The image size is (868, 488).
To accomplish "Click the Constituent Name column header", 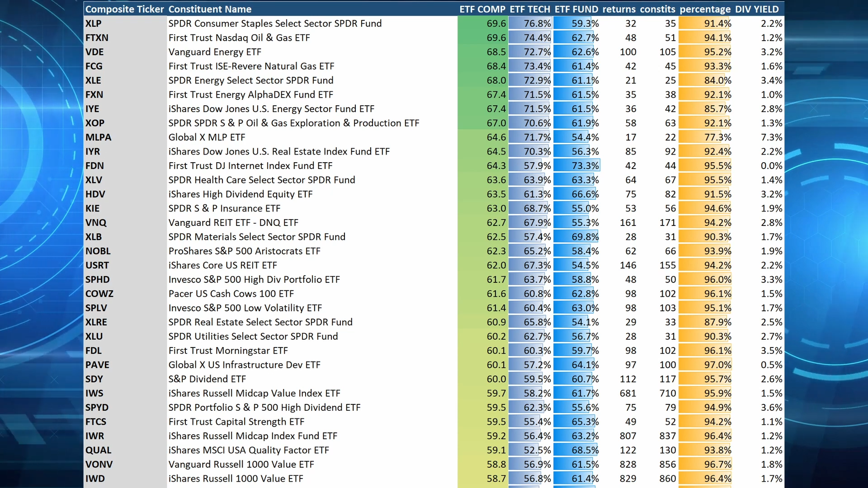I will coord(210,9).
